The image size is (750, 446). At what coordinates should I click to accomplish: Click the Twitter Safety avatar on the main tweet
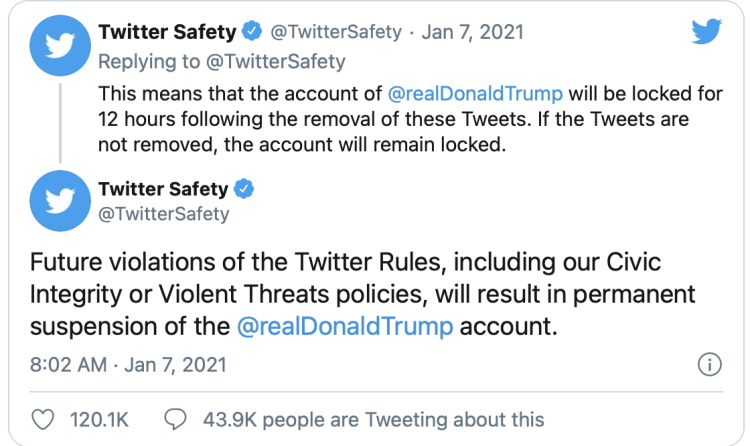pos(59,200)
